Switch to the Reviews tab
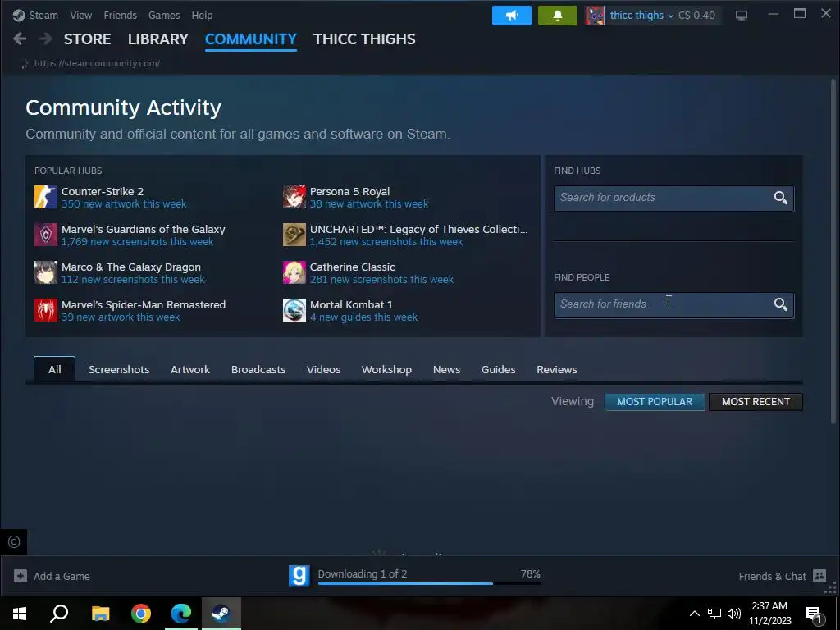840x630 pixels. [557, 369]
